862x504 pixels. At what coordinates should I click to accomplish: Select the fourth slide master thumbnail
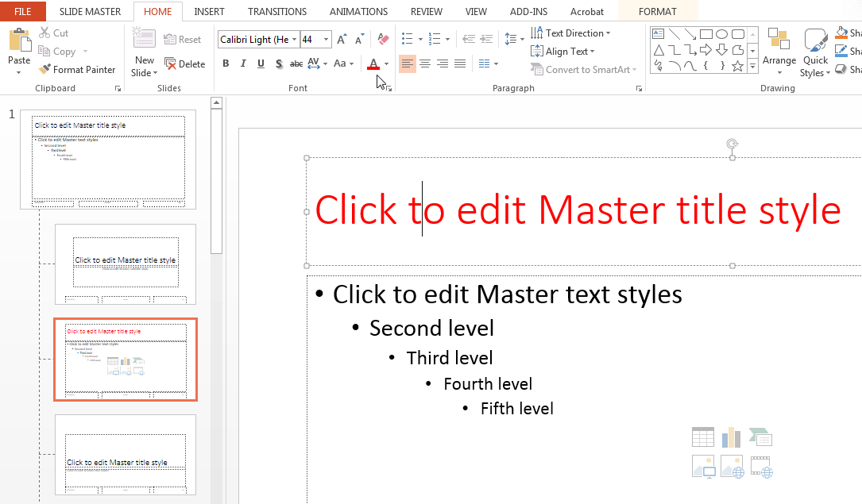tap(125, 455)
